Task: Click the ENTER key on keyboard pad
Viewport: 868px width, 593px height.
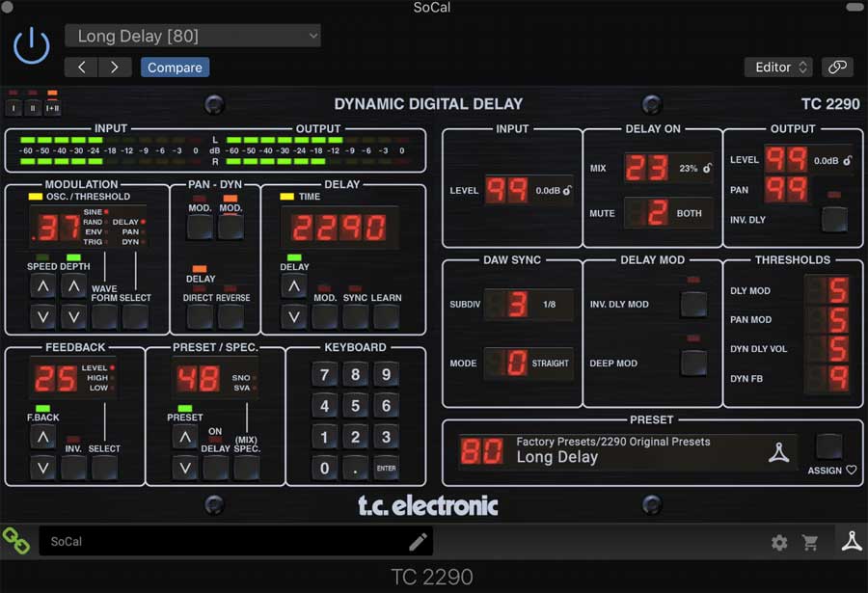Action: click(x=386, y=468)
